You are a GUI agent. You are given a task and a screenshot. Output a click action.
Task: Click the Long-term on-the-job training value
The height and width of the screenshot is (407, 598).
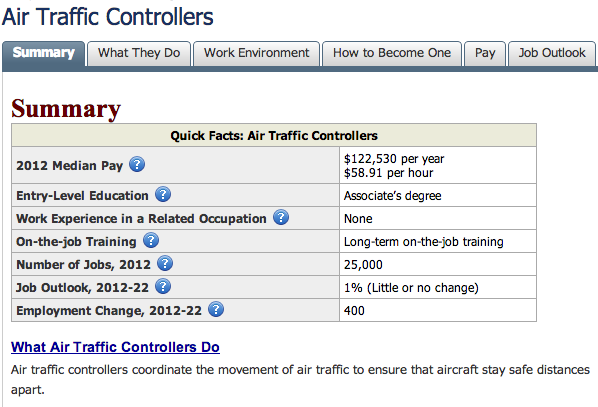click(x=424, y=241)
